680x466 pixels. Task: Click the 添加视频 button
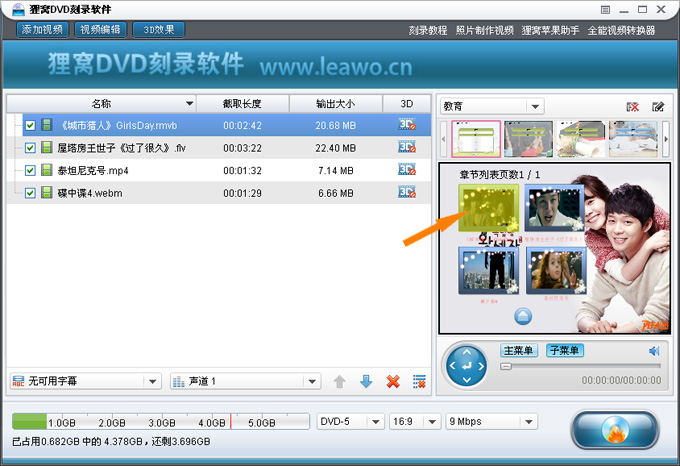(42, 29)
